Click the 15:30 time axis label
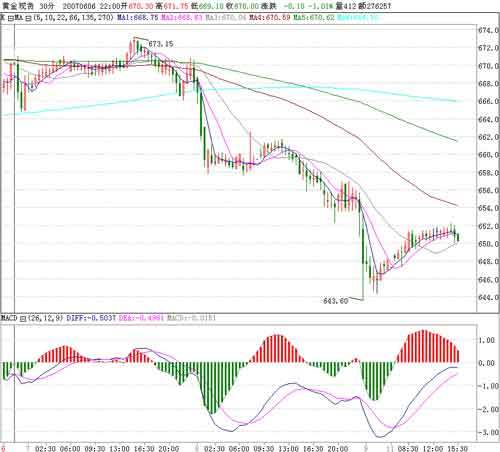This screenshot has width=500, height=452. click(457, 448)
